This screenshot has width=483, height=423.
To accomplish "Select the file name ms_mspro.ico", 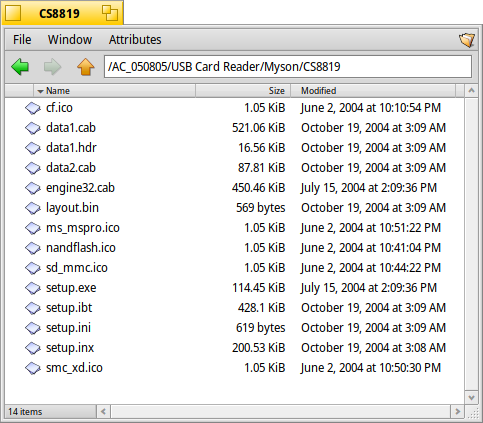I will coord(83,228).
